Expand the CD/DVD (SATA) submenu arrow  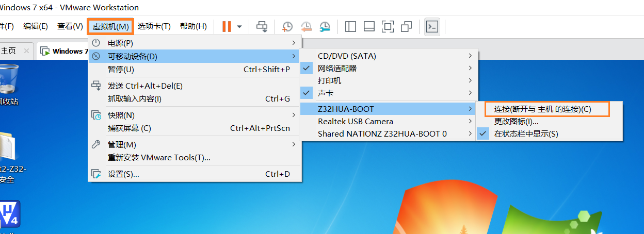click(x=470, y=56)
